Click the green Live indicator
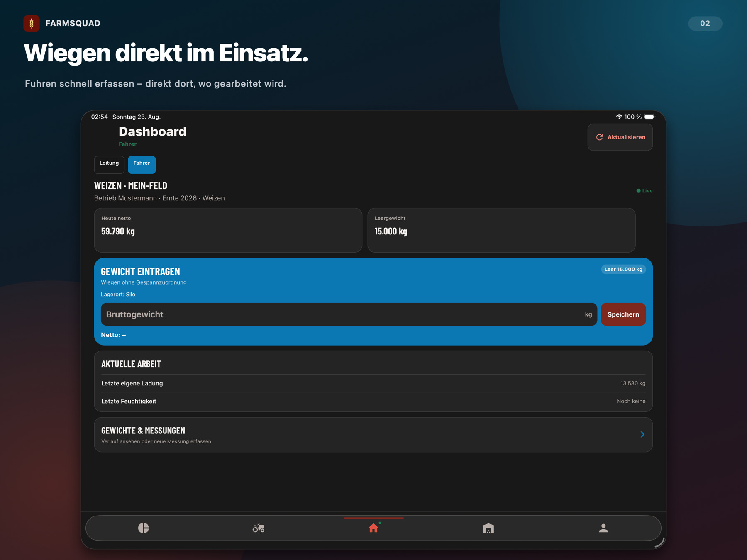747x560 pixels. point(644,191)
